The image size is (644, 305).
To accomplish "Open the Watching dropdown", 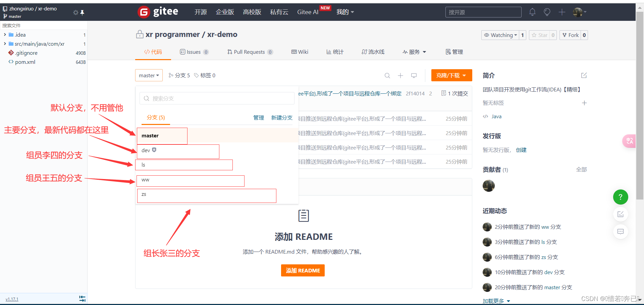I will click(x=500, y=35).
